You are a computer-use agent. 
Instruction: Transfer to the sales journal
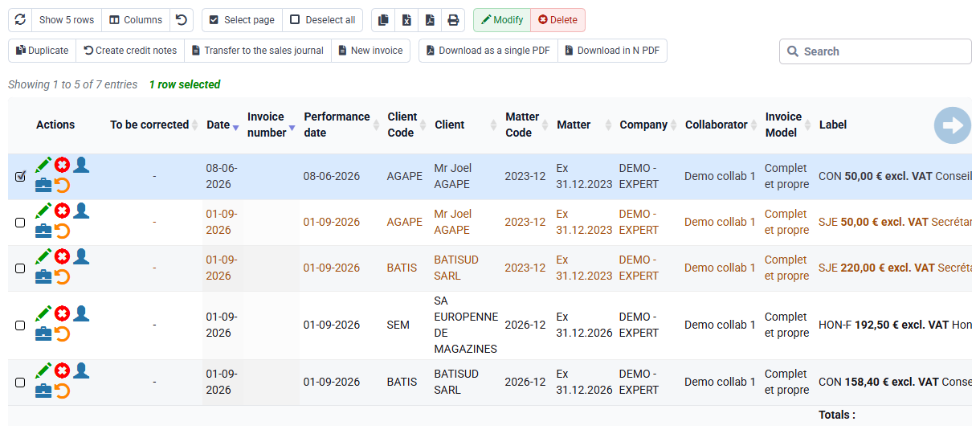(x=258, y=50)
